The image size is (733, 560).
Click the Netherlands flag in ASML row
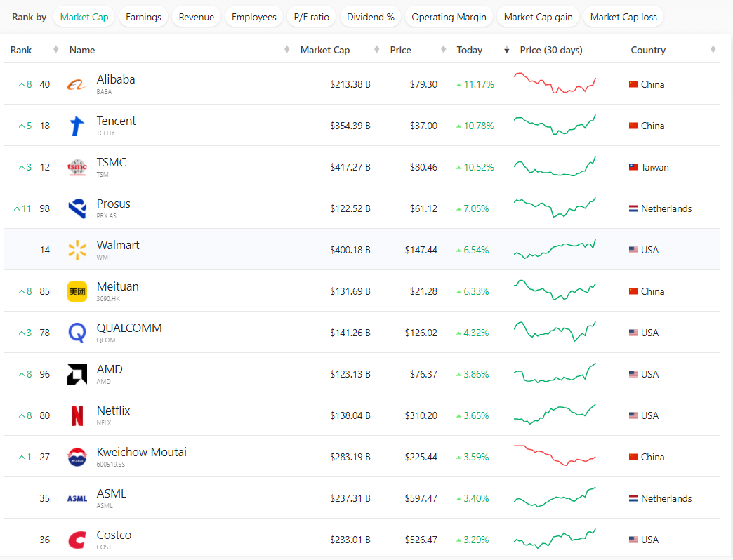[633, 498]
